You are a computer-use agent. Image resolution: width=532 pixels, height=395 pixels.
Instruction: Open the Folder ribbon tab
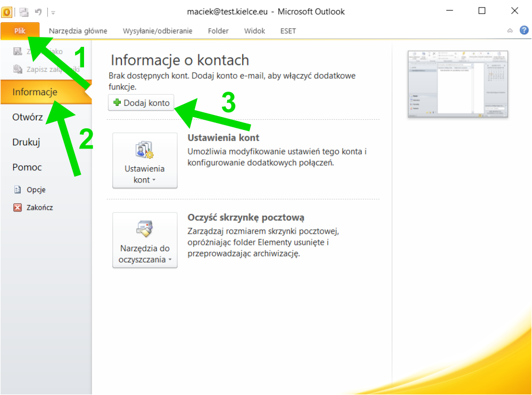pos(218,31)
